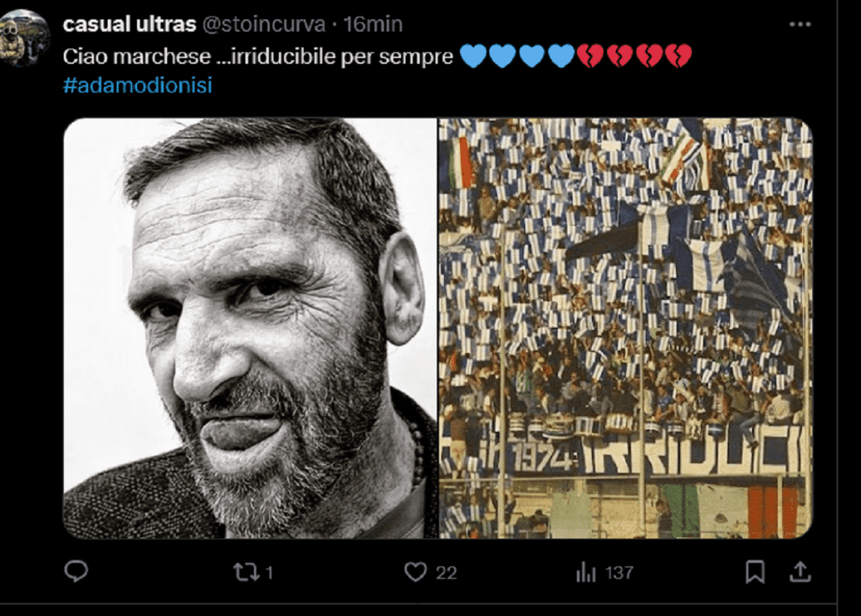
Task: Follow the #adamodionisi hashtag
Action: (137, 85)
